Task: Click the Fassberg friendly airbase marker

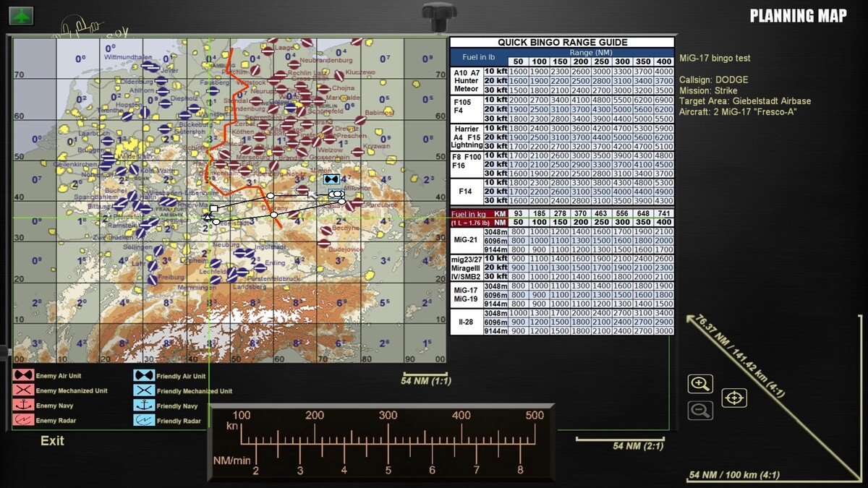Action: pyautogui.click(x=213, y=91)
